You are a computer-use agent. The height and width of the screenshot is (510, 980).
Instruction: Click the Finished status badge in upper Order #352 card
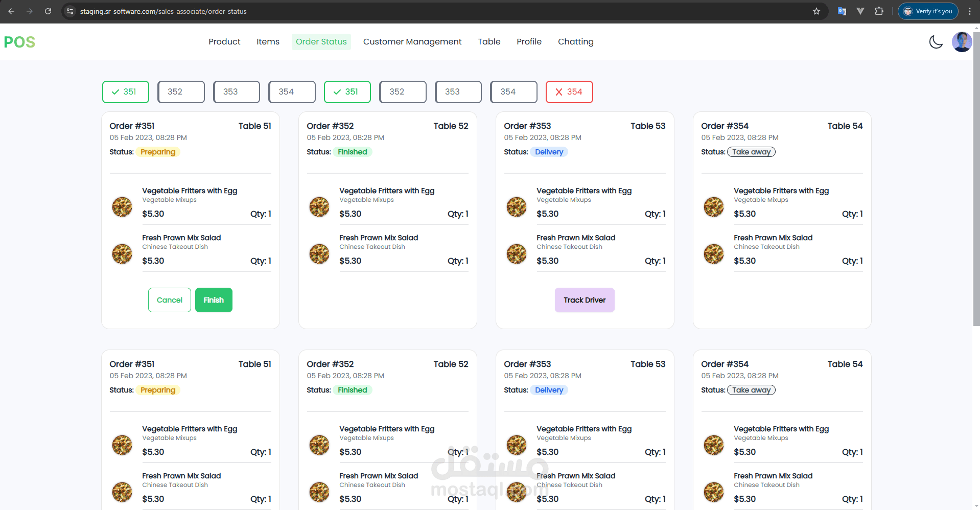coord(353,152)
